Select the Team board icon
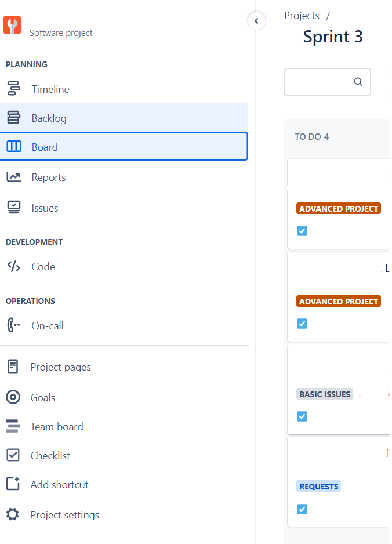Screen dimensions: 392x544 tap(14, 426)
